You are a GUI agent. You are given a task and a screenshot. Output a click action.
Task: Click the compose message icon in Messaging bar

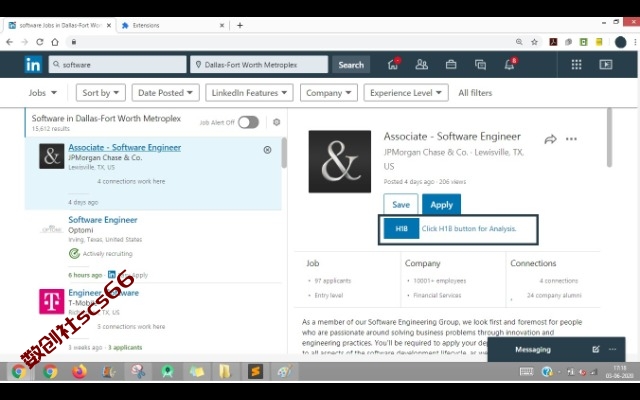[x=596, y=349]
